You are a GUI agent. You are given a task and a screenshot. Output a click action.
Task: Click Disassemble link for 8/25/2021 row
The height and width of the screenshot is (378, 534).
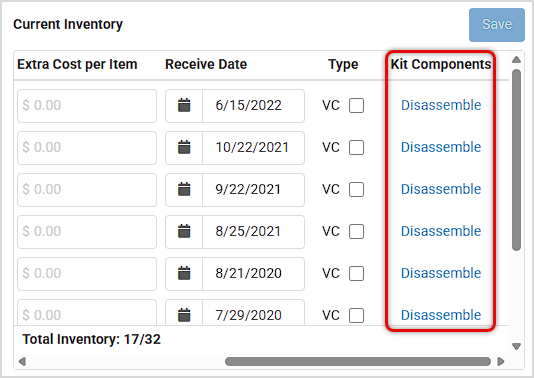[441, 231]
